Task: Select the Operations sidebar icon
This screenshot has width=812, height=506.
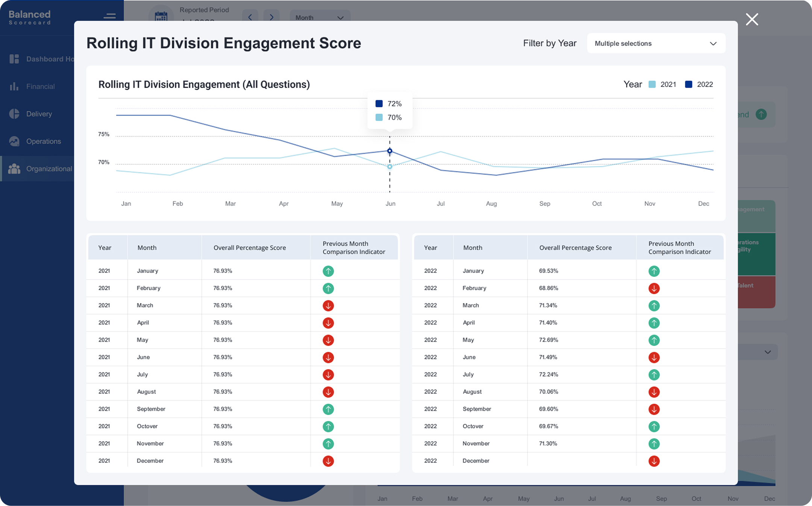Action: (x=14, y=141)
